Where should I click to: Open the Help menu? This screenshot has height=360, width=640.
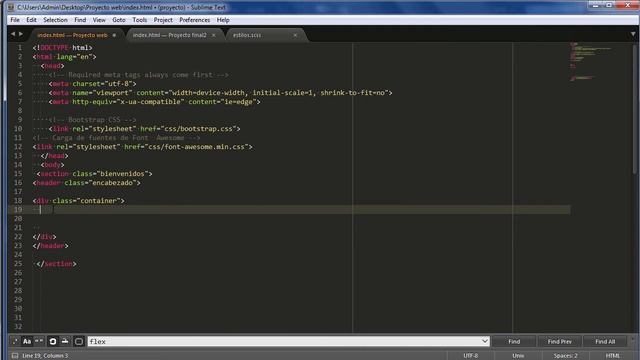coord(223,20)
